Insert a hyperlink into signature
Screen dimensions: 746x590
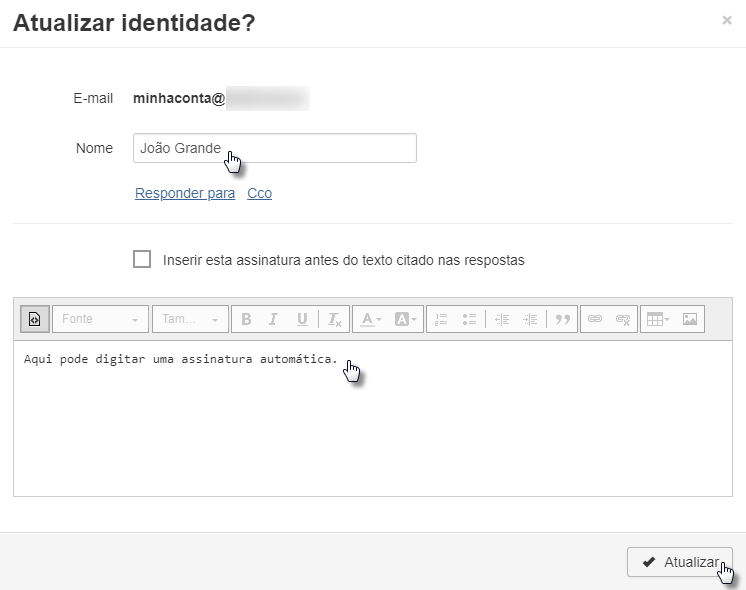[595, 319]
